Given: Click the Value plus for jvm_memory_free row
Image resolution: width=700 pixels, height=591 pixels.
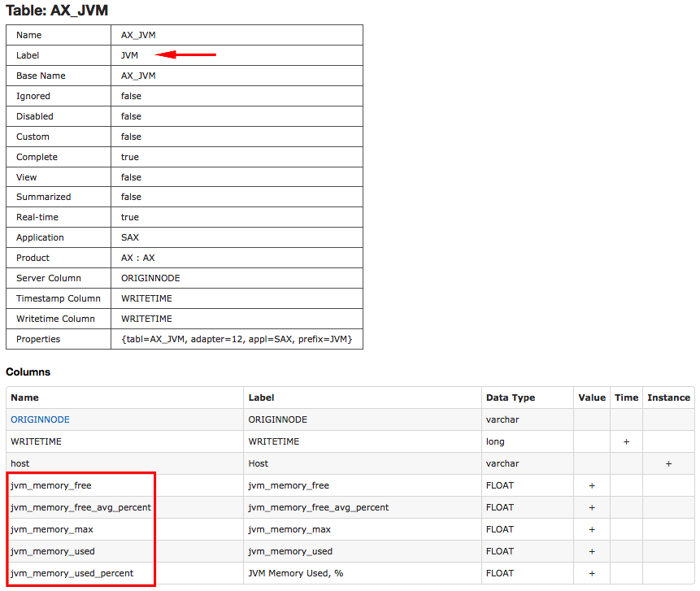Looking at the screenshot, I should 592,485.
